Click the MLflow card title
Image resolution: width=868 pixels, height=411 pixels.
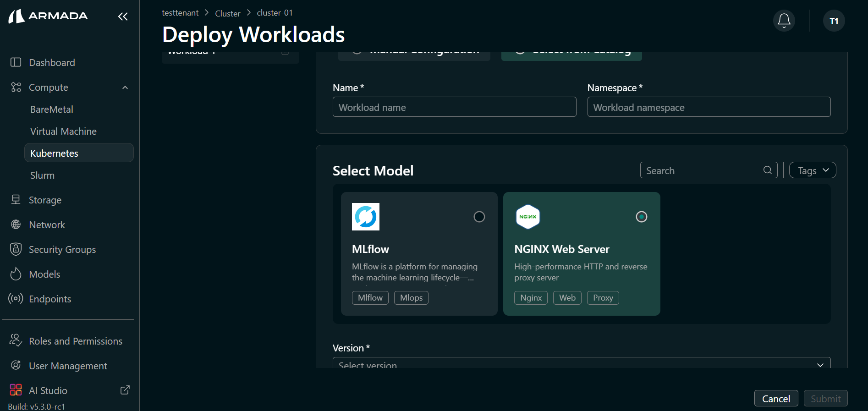tap(370, 249)
